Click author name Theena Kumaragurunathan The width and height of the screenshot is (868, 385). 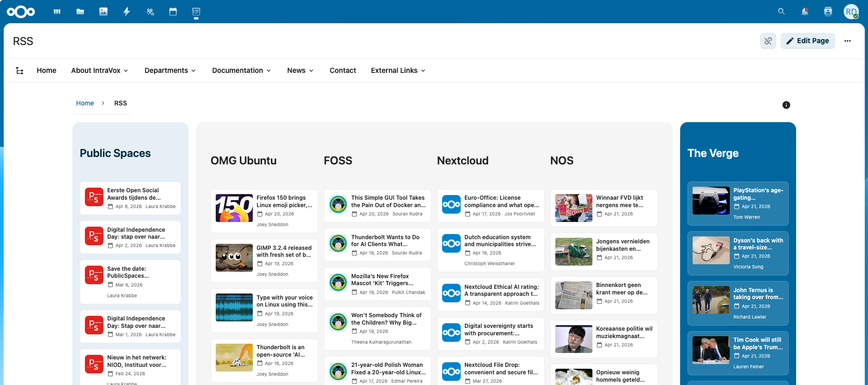click(x=381, y=342)
